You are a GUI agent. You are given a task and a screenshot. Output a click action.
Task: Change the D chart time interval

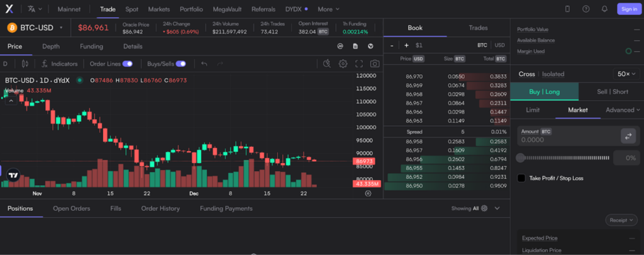coord(5,64)
